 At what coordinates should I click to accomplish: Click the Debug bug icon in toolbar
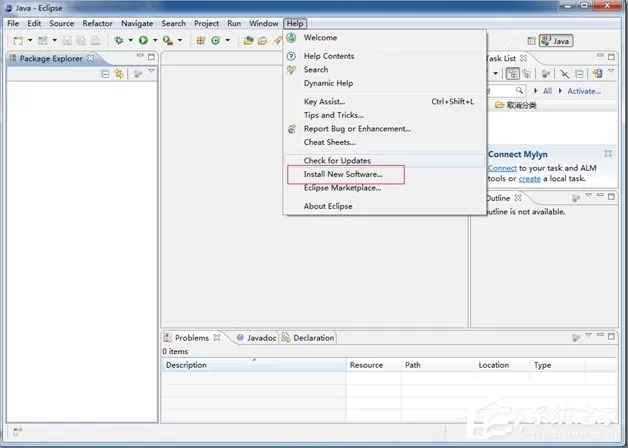click(x=119, y=40)
